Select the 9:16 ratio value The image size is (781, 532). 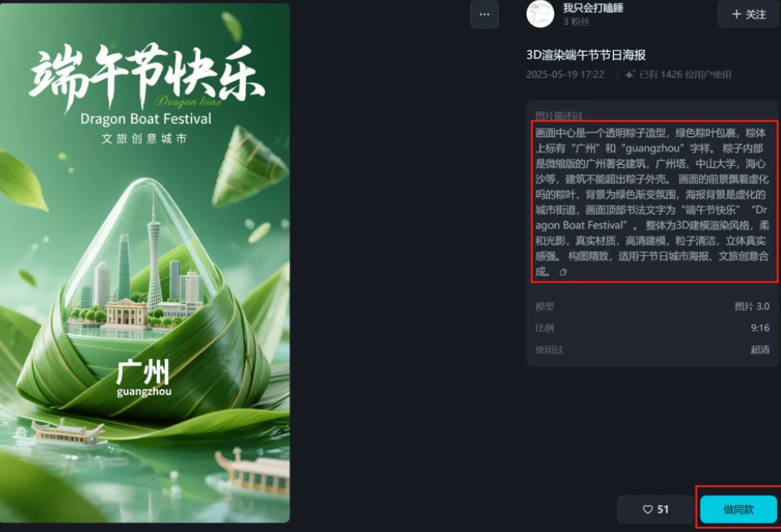[760, 328]
